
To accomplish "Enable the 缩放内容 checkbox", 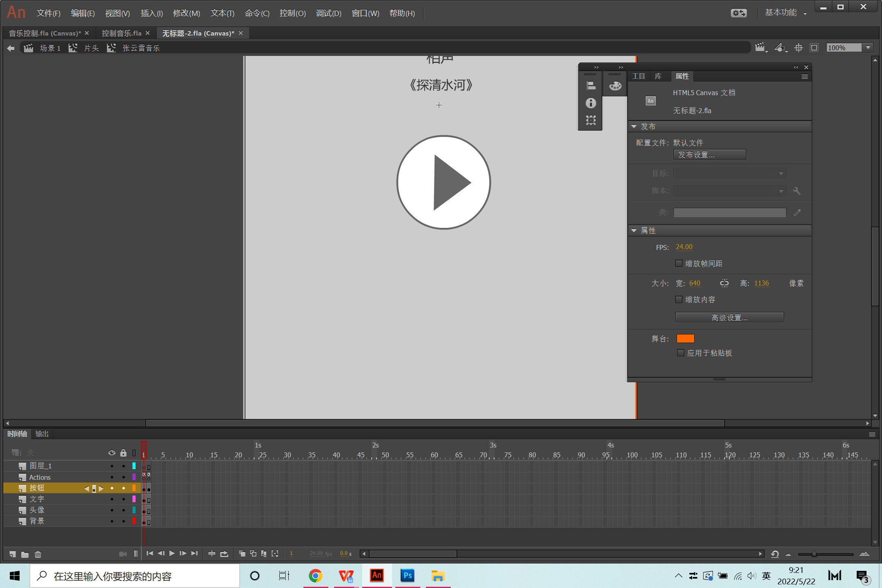I will (x=679, y=299).
